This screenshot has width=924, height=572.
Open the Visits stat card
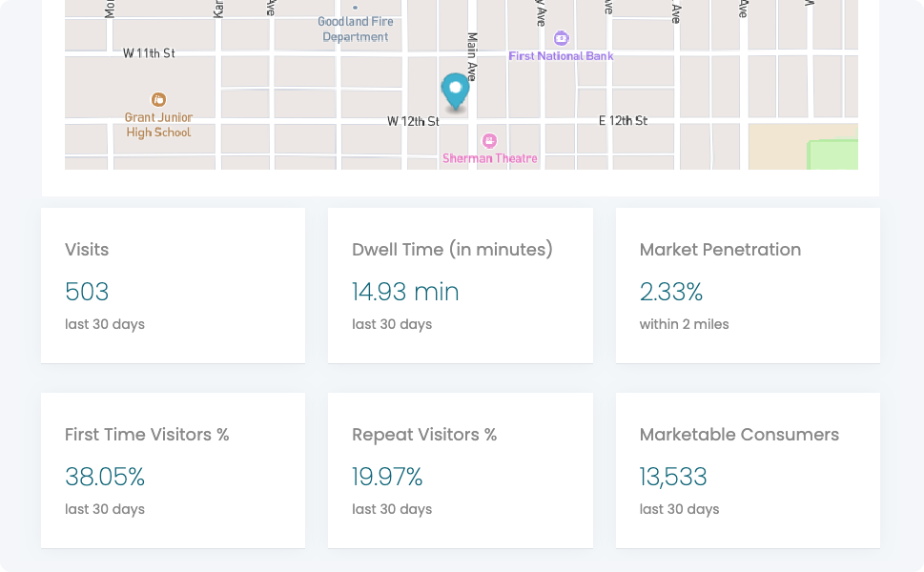click(x=173, y=285)
